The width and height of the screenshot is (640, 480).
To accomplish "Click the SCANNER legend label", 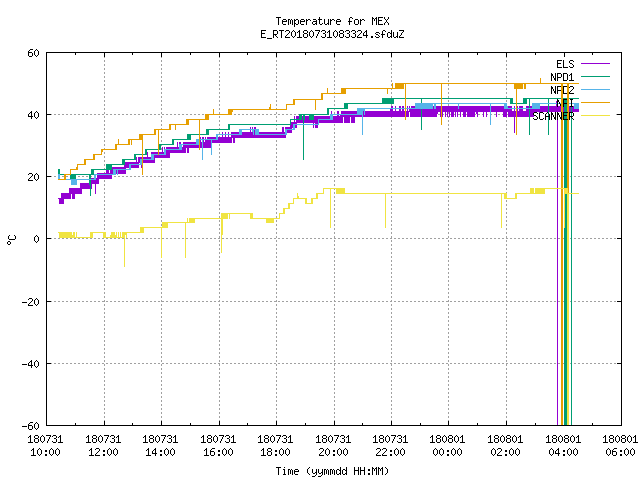I will pyautogui.click(x=553, y=116).
